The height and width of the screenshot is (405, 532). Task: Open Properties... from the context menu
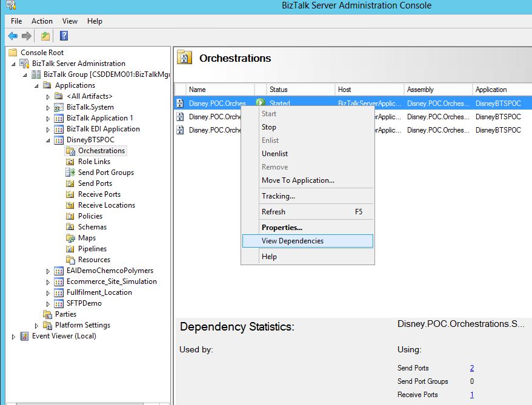pos(308,228)
